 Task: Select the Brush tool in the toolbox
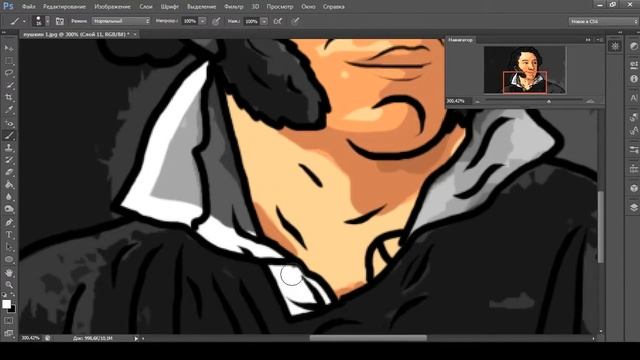tap(9, 135)
